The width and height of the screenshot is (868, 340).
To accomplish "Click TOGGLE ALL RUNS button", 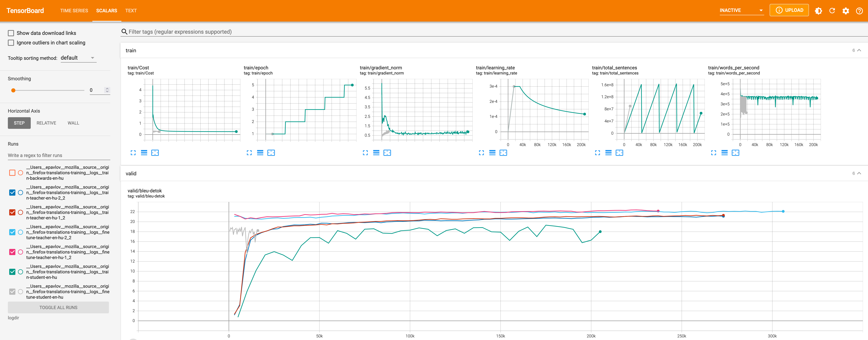I will (58, 308).
